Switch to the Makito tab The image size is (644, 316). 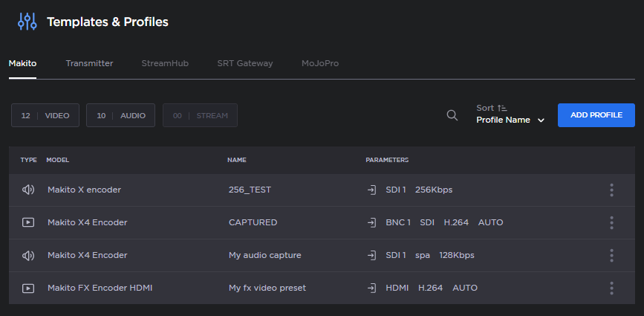tap(22, 63)
